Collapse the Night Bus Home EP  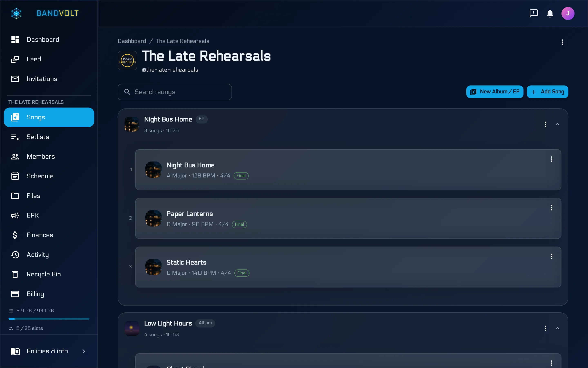coord(557,124)
